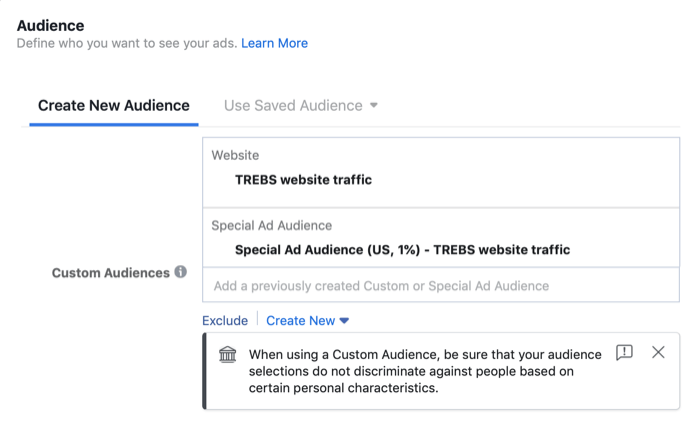Click the Special Ad Audience category label
The height and width of the screenshot is (432, 700).
click(x=271, y=226)
